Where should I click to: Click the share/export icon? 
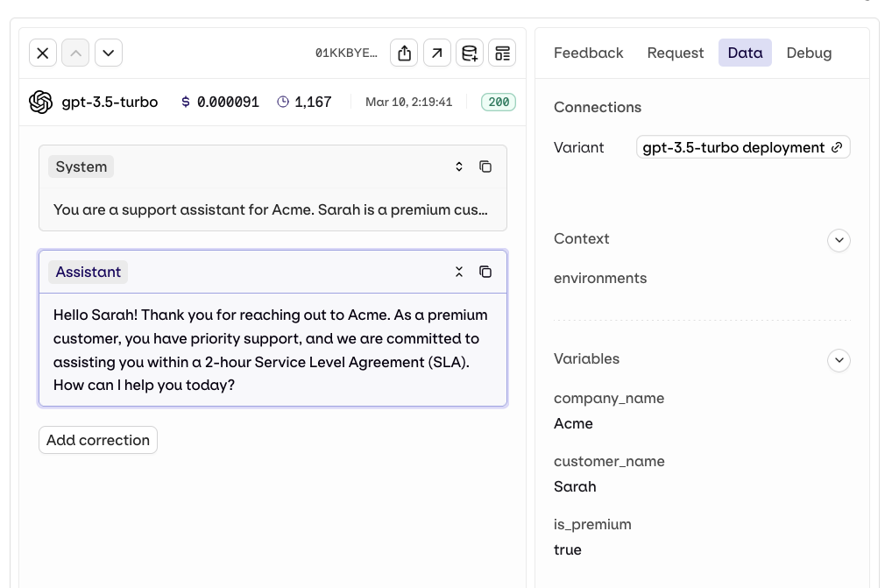(404, 53)
